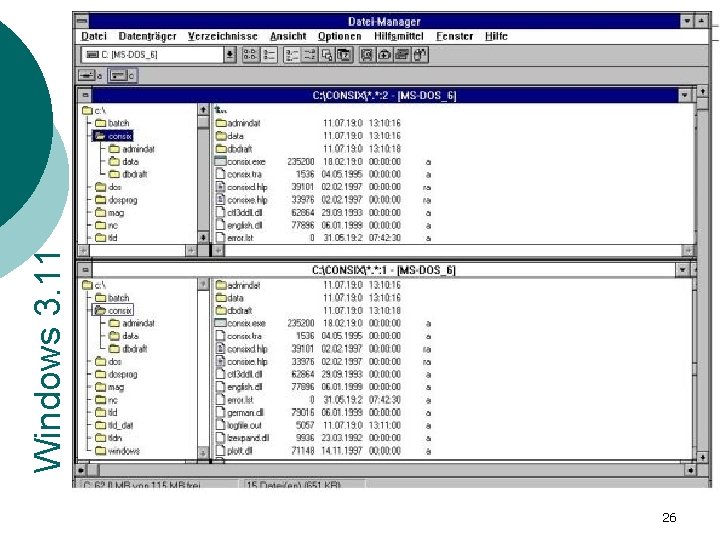Click the last toolbar icon after stacked drives
The image size is (720, 540).
point(420,55)
